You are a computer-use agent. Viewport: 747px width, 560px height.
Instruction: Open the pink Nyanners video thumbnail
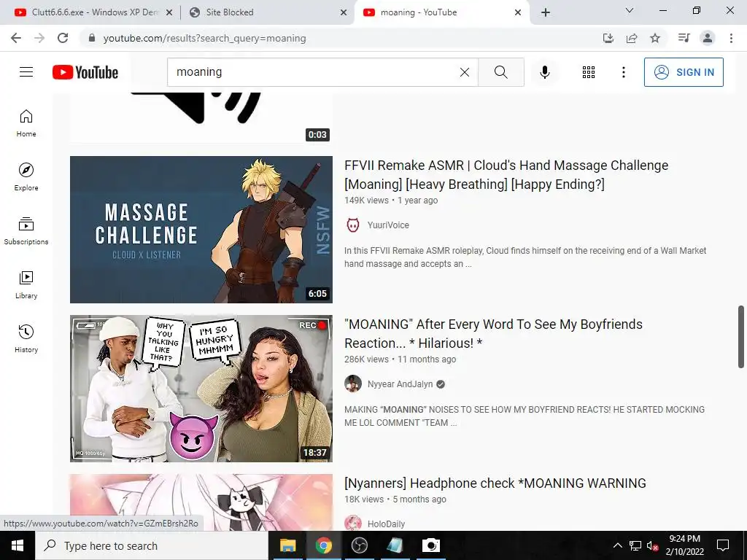201,502
